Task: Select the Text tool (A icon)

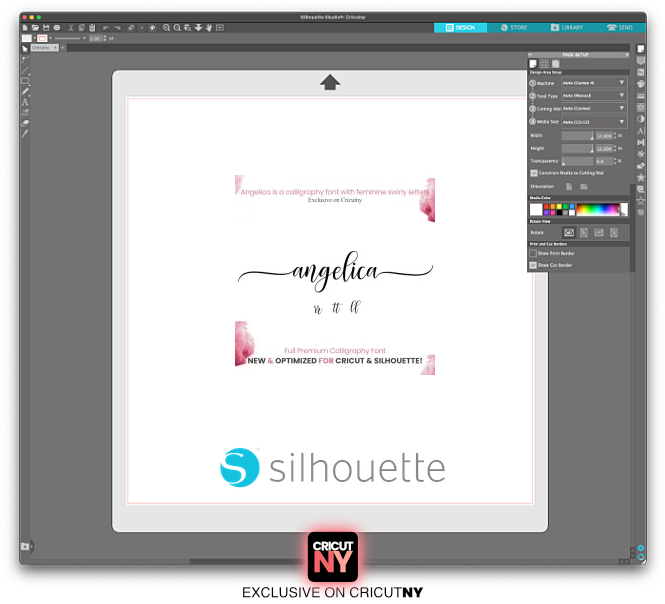Action: point(25,102)
